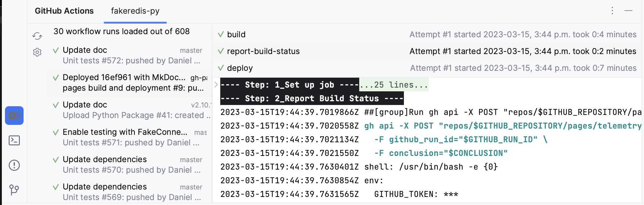Open the GitHub Actions settings gear
Image resolution: width=644 pixels, height=205 pixels.
click(x=37, y=52)
